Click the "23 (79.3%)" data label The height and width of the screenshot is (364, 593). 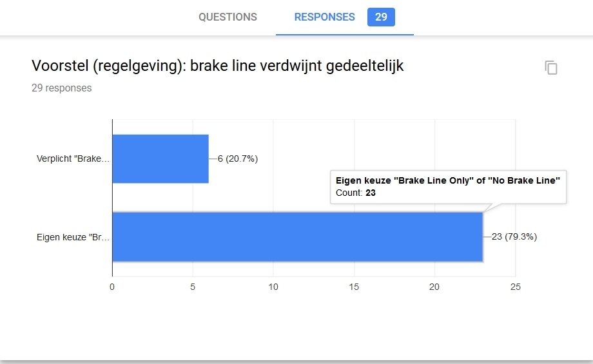click(514, 237)
